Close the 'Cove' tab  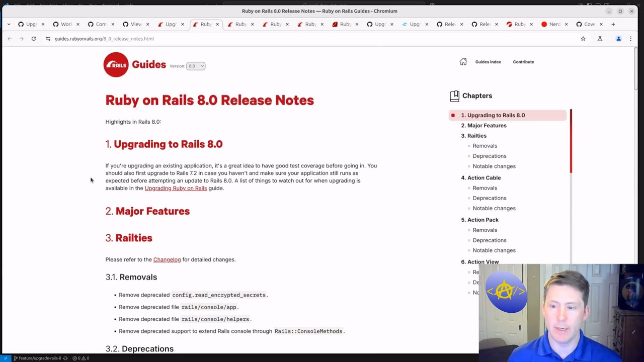coord(601,24)
